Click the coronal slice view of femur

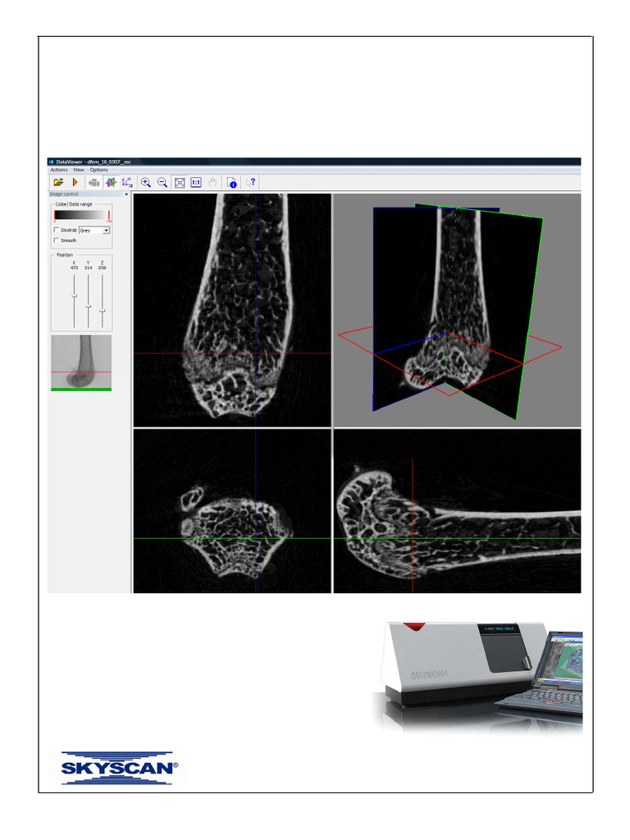click(232, 310)
